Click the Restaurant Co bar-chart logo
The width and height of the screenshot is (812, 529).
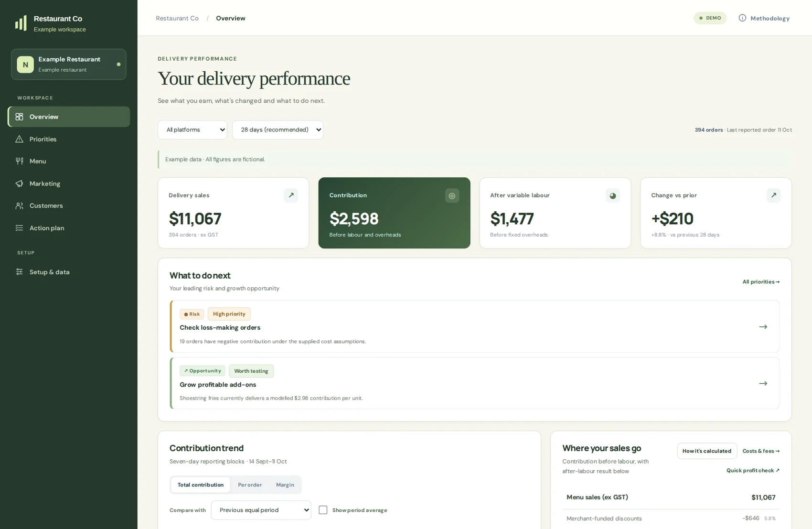point(21,23)
